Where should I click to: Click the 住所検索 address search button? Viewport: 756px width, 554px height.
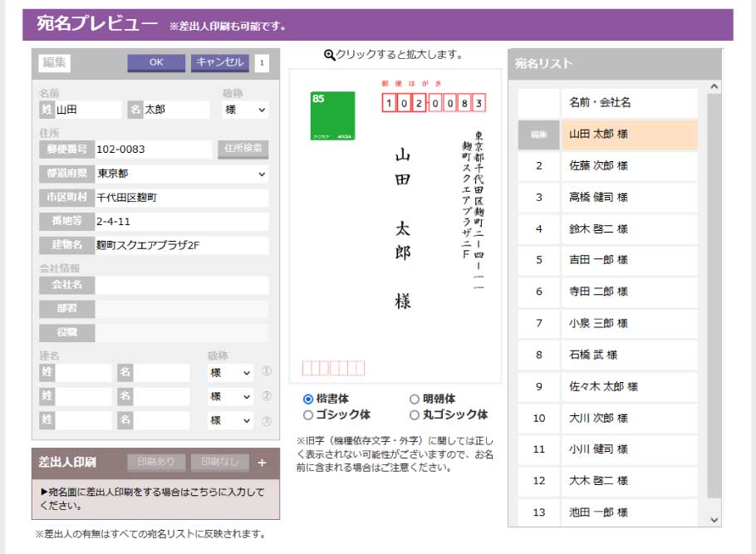click(x=243, y=149)
